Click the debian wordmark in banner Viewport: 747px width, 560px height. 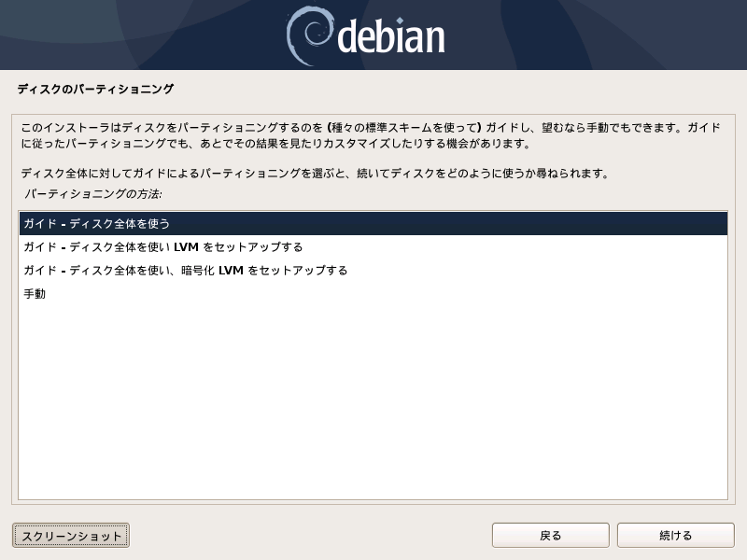pyautogui.click(x=391, y=36)
